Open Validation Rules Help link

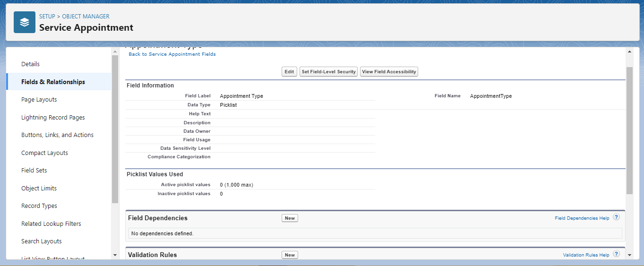586,255
